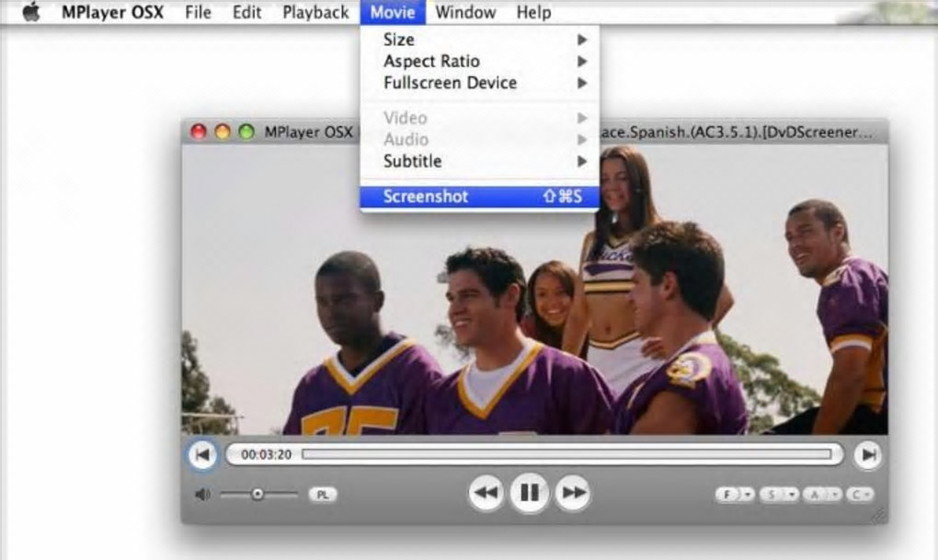The width and height of the screenshot is (938, 560).
Task: Expand the Aspect Ratio submenu
Action: click(x=479, y=61)
